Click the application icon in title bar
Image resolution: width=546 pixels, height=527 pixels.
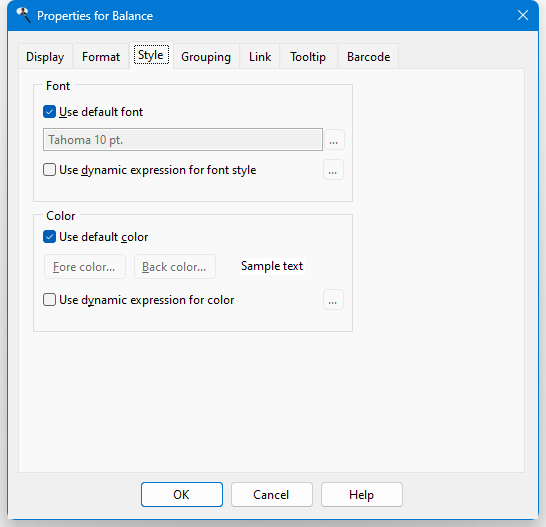tap(24, 15)
